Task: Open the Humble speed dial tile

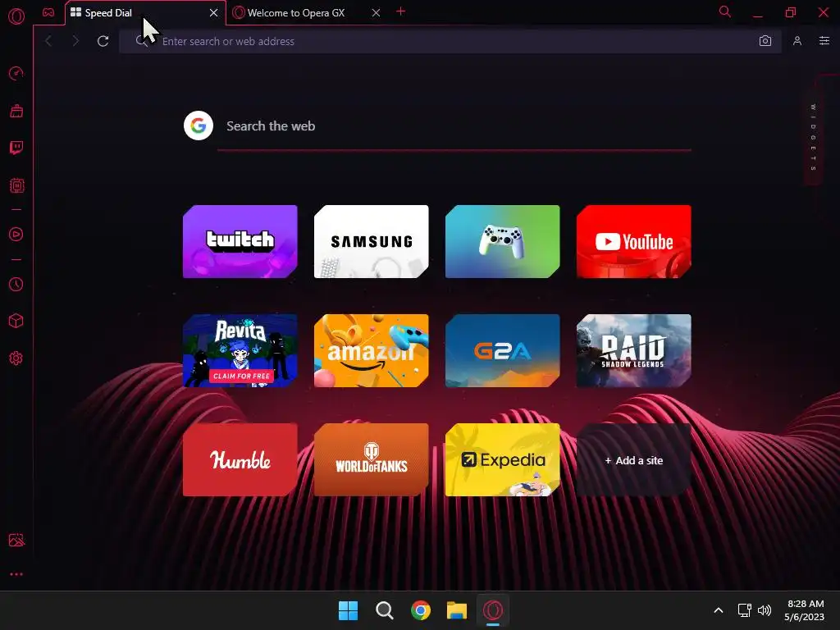Action: click(x=240, y=460)
